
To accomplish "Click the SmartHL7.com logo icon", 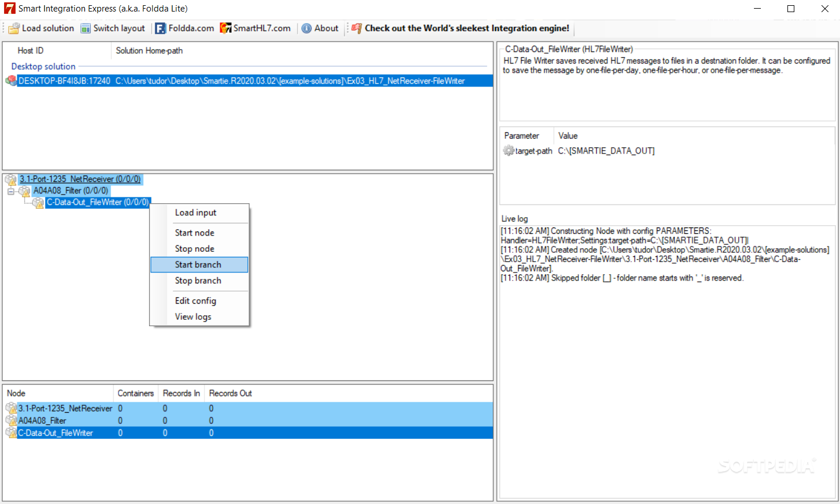I will (x=225, y=28).
